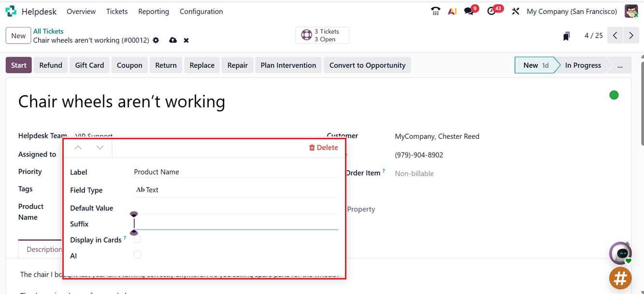Expand the hidden stages ellipsis in the status bar
Viewport: 644px width, 294px height.
point(619,65)
